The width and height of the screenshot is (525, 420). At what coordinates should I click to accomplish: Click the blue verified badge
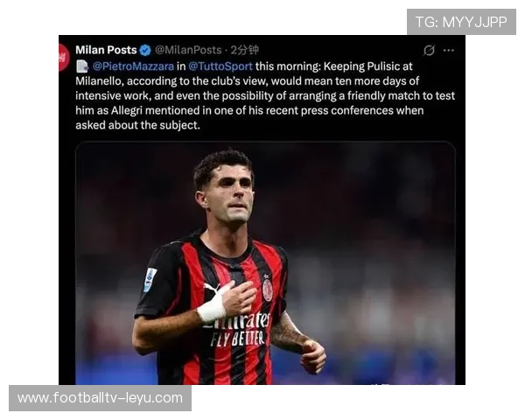click(145, 50)
